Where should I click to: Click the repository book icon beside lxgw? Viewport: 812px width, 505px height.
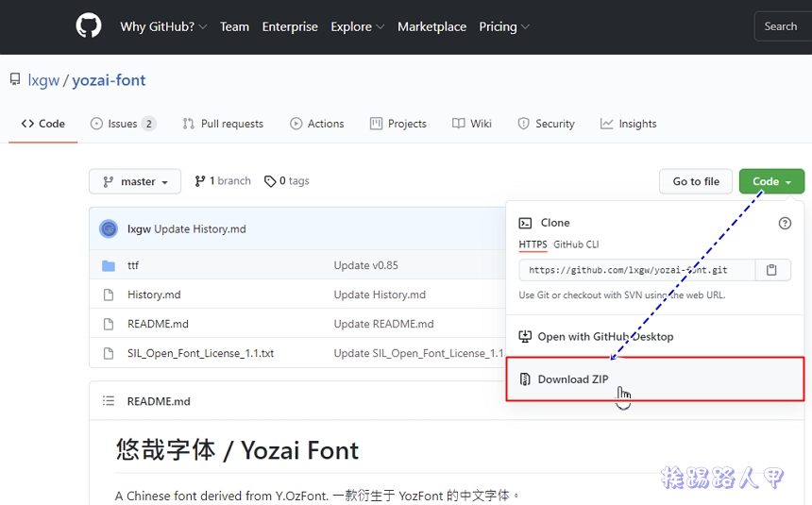[15, 79]
